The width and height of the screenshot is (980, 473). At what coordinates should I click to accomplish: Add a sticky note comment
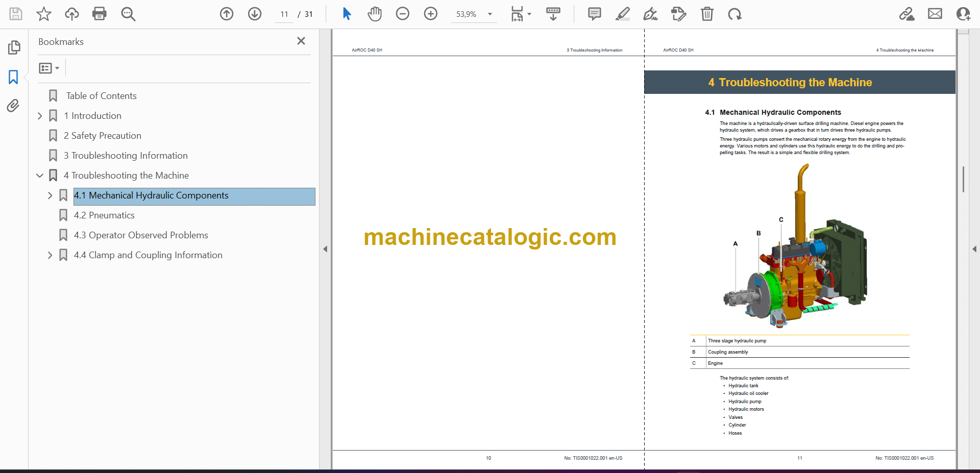tap(594, 14)
